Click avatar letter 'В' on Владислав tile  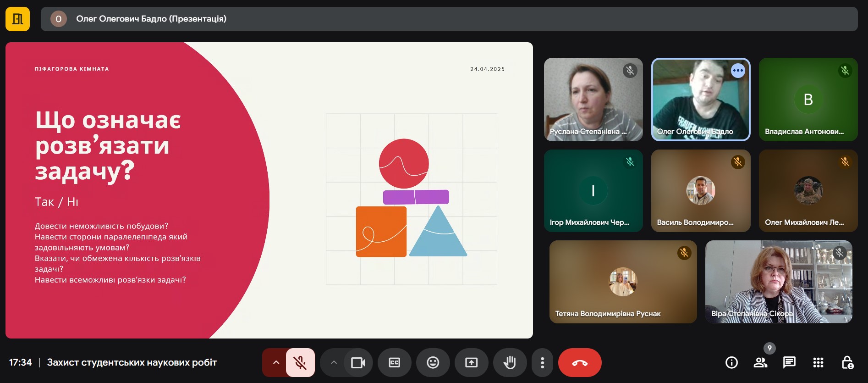coord(808,100)
